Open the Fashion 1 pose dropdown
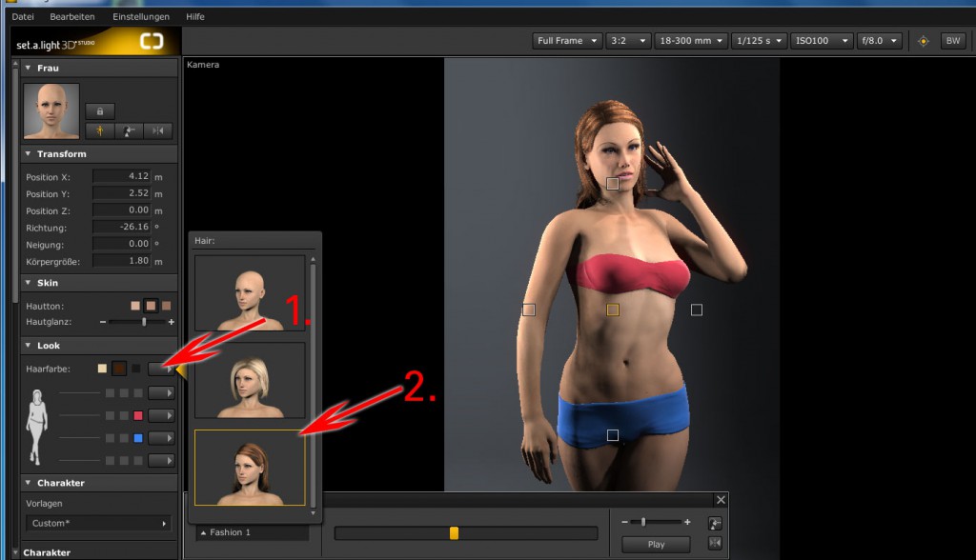976x560 pixels. coord(253,532)
